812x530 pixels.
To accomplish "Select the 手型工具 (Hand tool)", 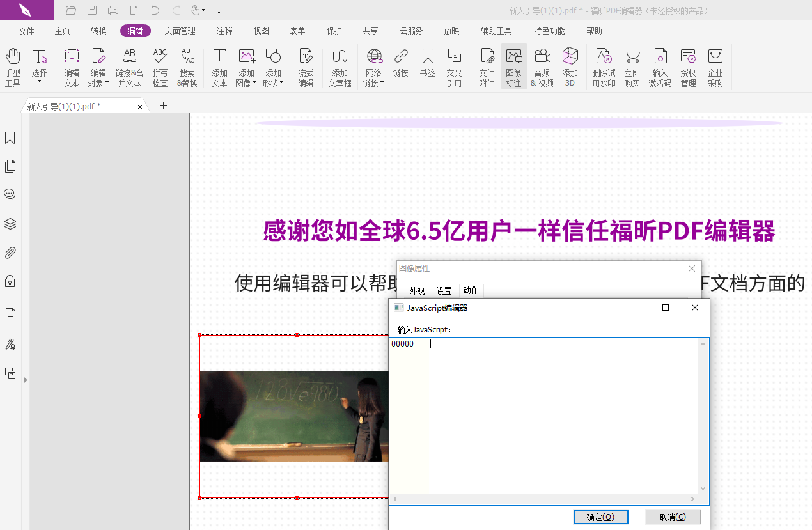I will coord(13,66).
